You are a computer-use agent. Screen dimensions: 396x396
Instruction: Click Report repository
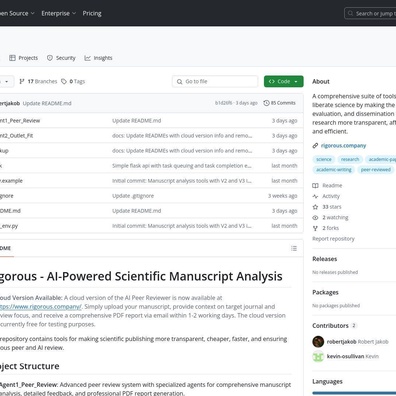pyautogui.click(x=333, y=239)
